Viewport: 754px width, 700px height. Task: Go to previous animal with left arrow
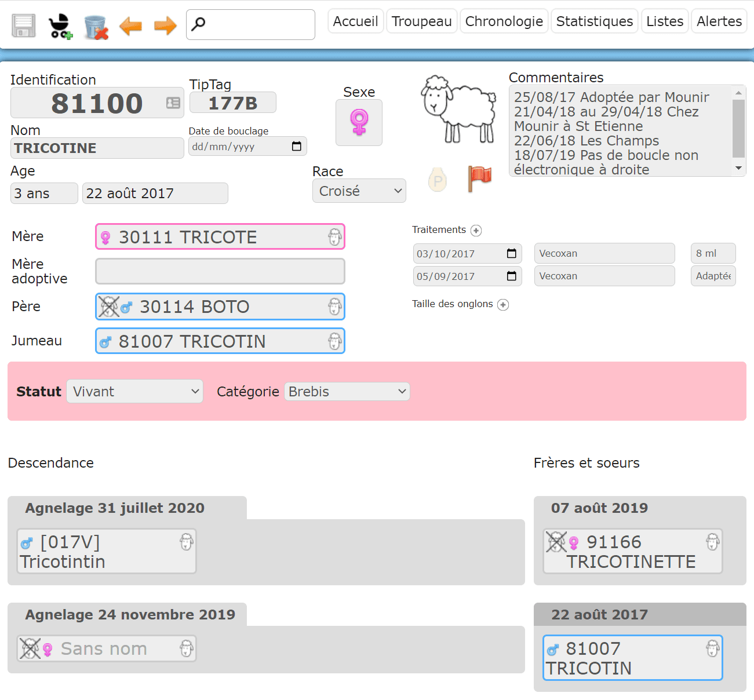coord(130,26)
